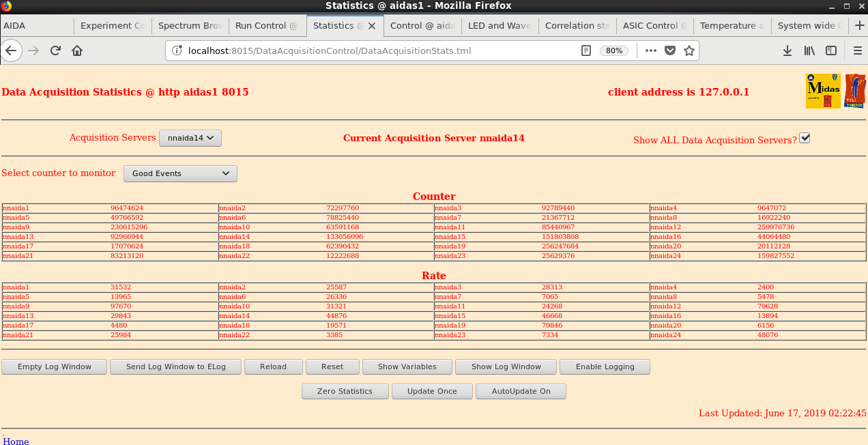
Task: Go to the browser home page icon
Action: [77, 51]
